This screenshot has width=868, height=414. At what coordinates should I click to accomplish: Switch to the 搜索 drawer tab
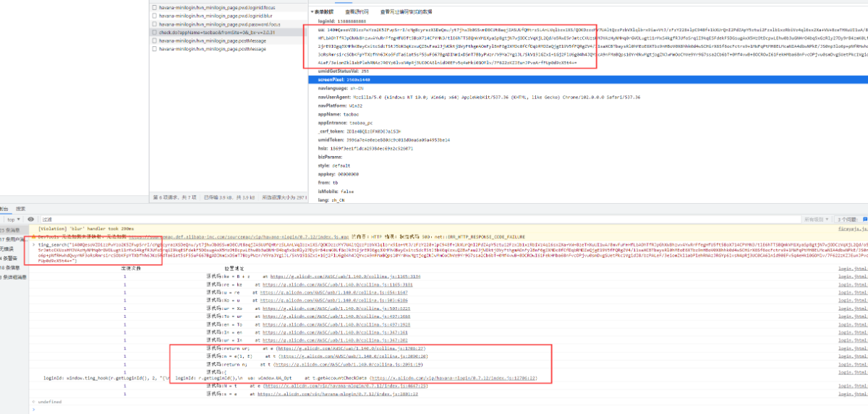21,209
